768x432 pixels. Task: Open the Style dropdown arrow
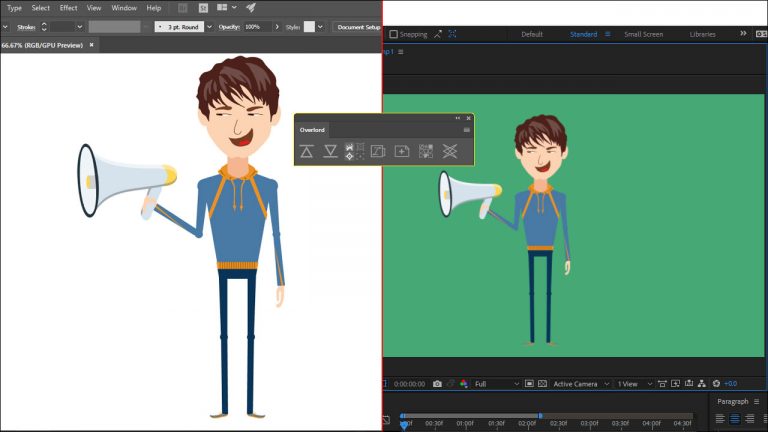[320, 27]
